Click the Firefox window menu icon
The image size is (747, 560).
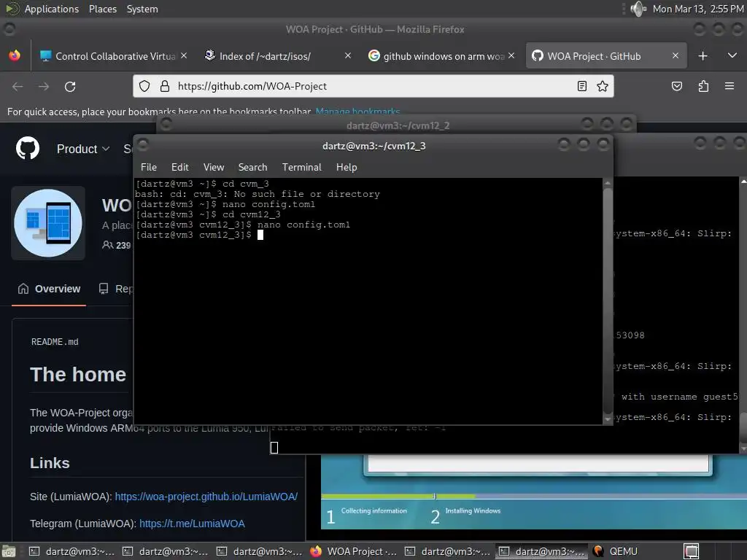point(9,29)
